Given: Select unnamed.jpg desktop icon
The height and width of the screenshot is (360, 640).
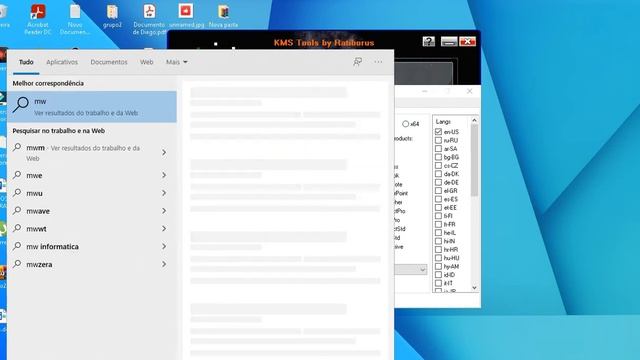Looking at the screenshot, I should point(186,16).
